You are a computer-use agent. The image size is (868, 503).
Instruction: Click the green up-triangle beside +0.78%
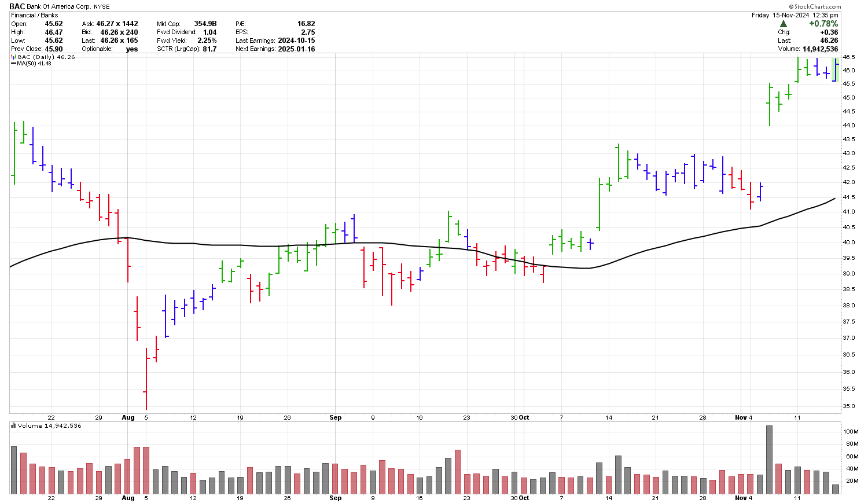tap(783, 24)
